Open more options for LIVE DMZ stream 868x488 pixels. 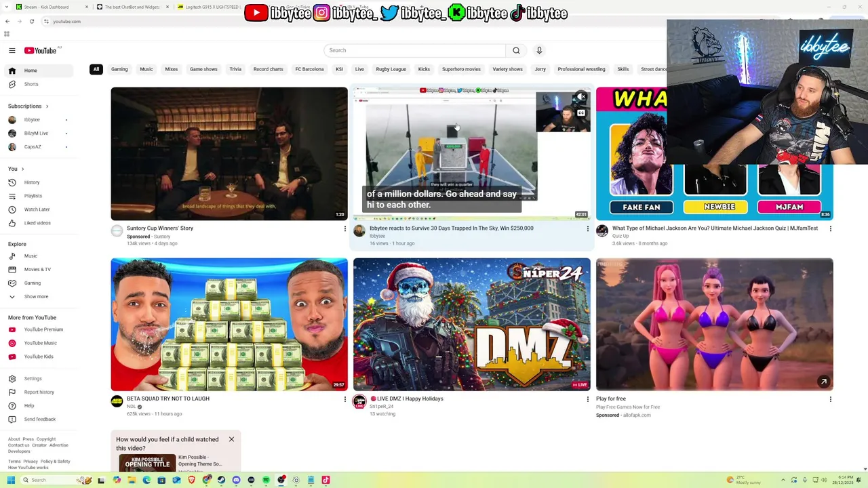point(588,399)
